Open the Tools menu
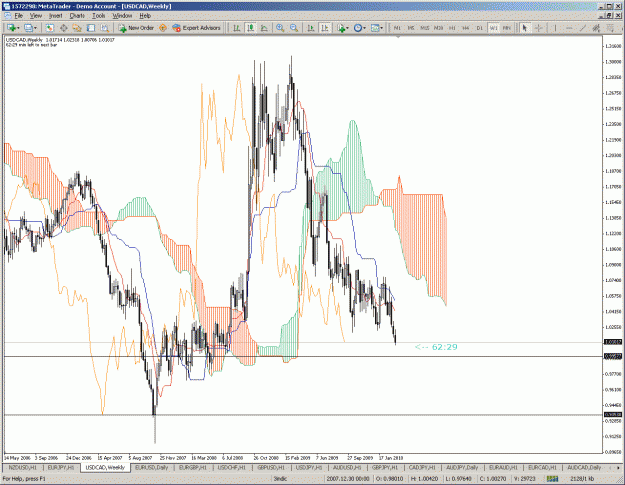This screenshot has height=485, width=625. [98, 16]
